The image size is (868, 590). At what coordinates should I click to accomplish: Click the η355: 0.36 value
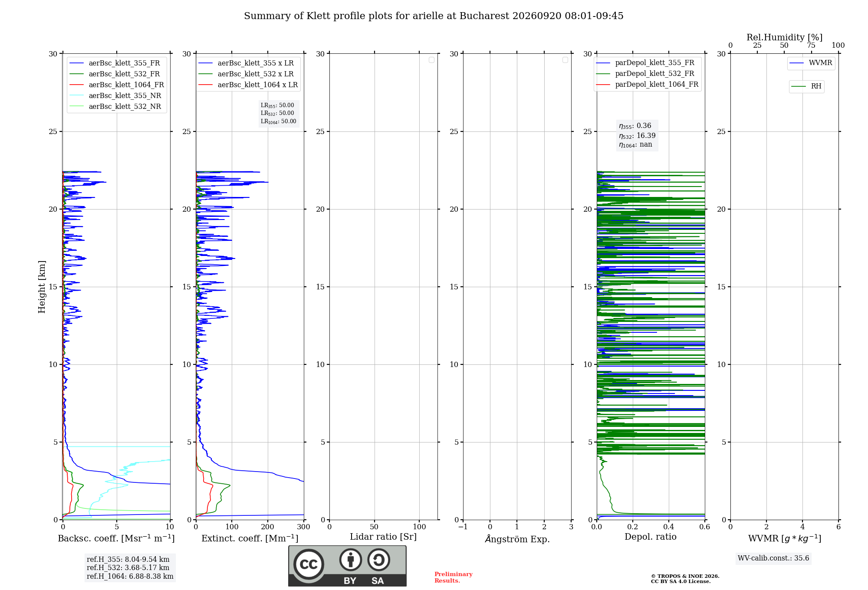[635, 126]
